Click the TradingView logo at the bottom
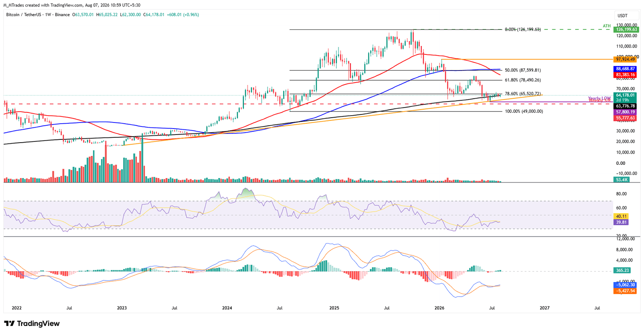Image resolution: width=644 pixels, height=334 pixels. click(32, 324)
